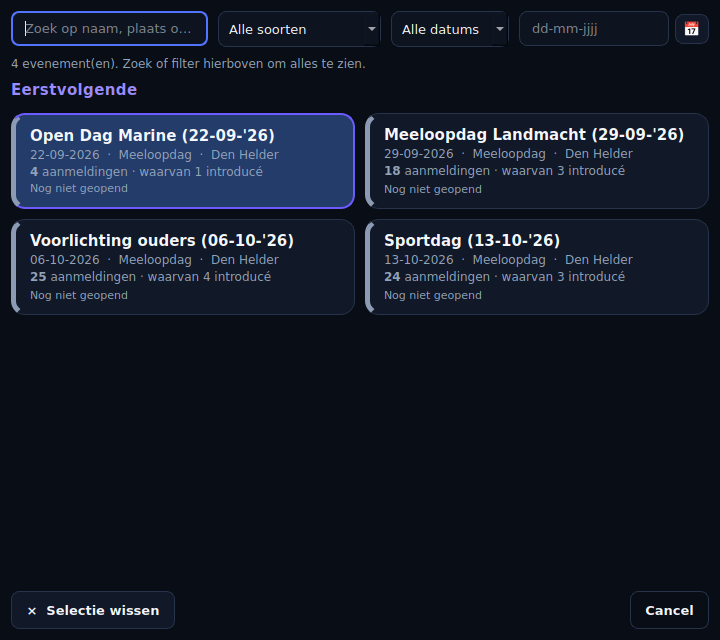Viewport: 720px width, 640px height.
Task: Click the Cancel button
Action: point(669,610)
